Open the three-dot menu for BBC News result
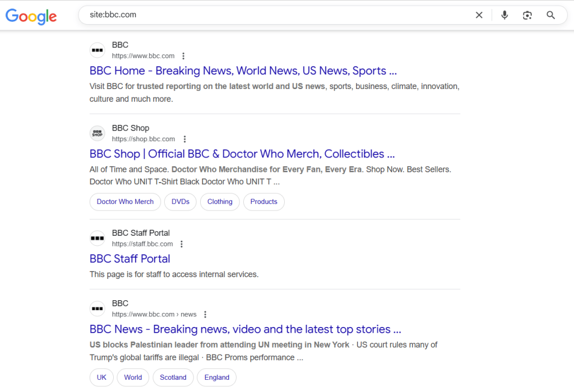 [205, 314]
